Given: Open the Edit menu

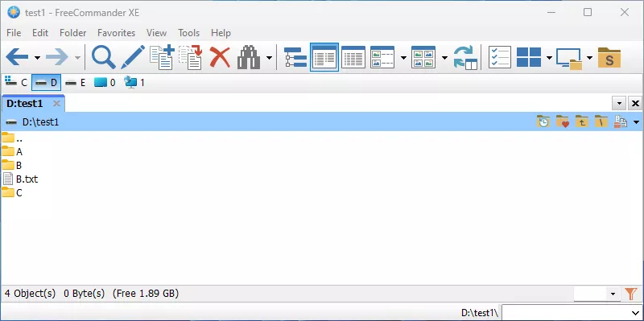Looking at the screenshot, I should 40,33.
